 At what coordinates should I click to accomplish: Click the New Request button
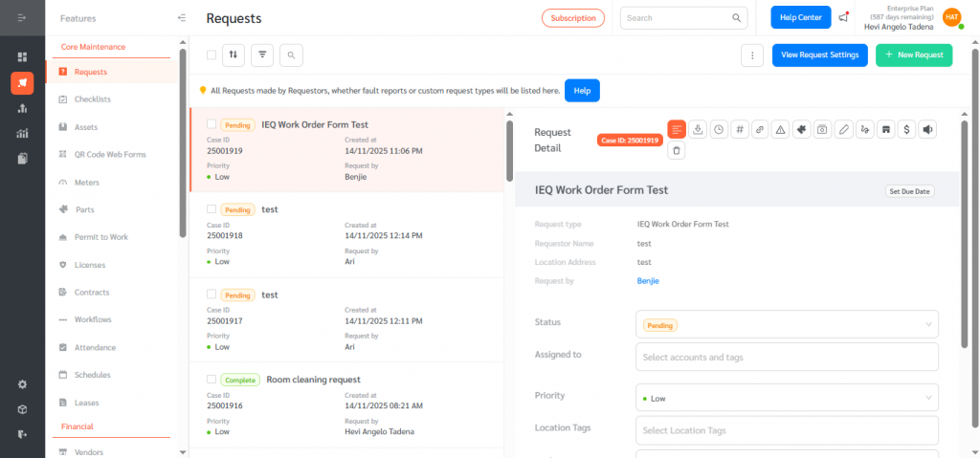click(914, 55)
